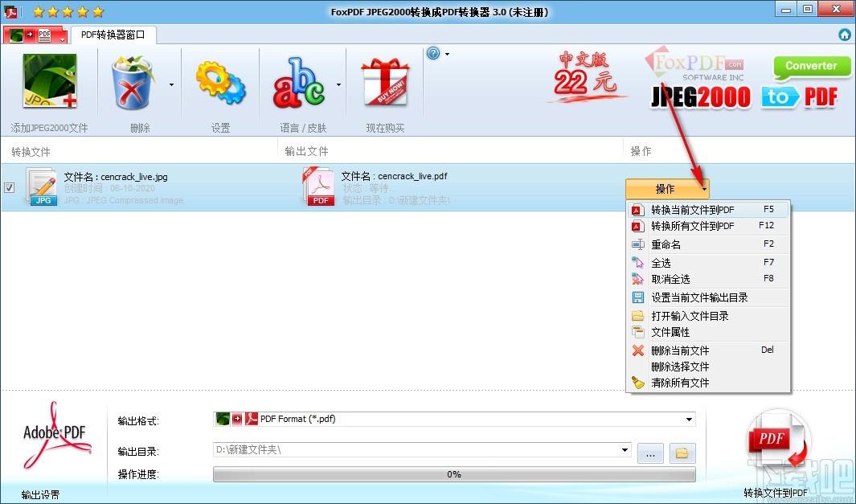Click the blue help question mark icon
856x504 pixels.
[433, 54]
